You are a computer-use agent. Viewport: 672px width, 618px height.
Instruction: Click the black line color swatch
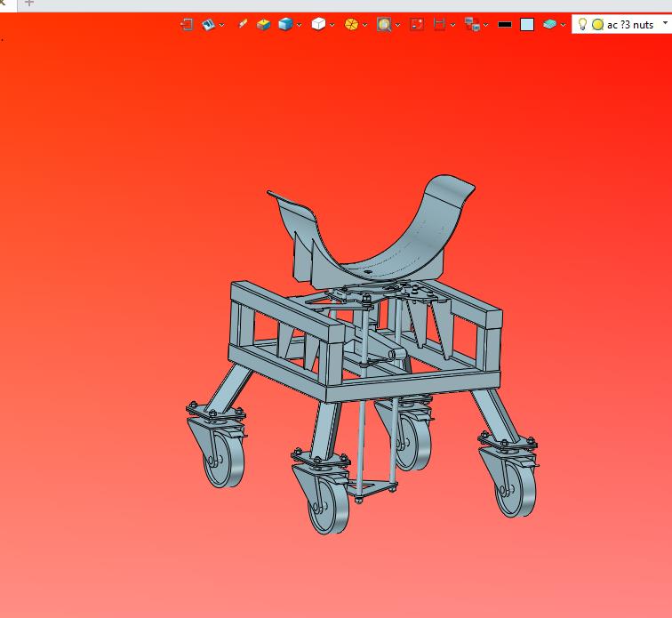pos(505,25)
